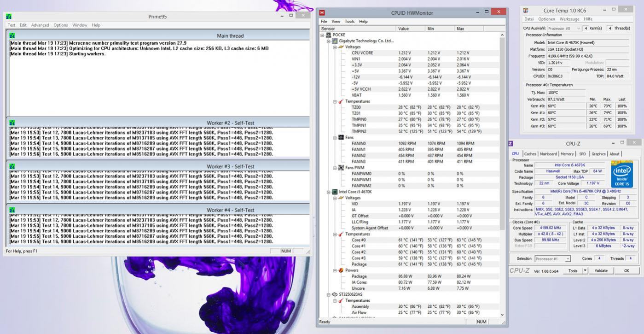Collapse the Powers node in HWMonitor
Screen dimensions: 644x334
(x=335, y=270)
